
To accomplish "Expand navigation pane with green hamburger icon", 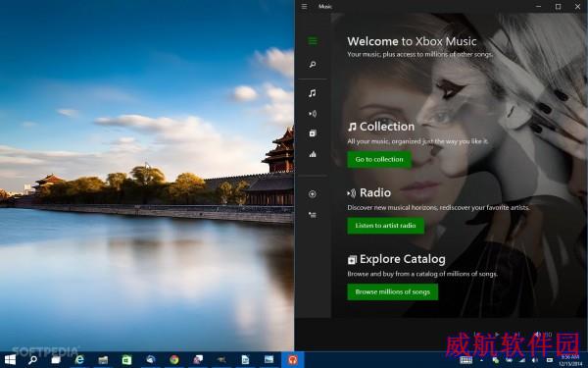I will pyautogui.click(x=313, y=41).
